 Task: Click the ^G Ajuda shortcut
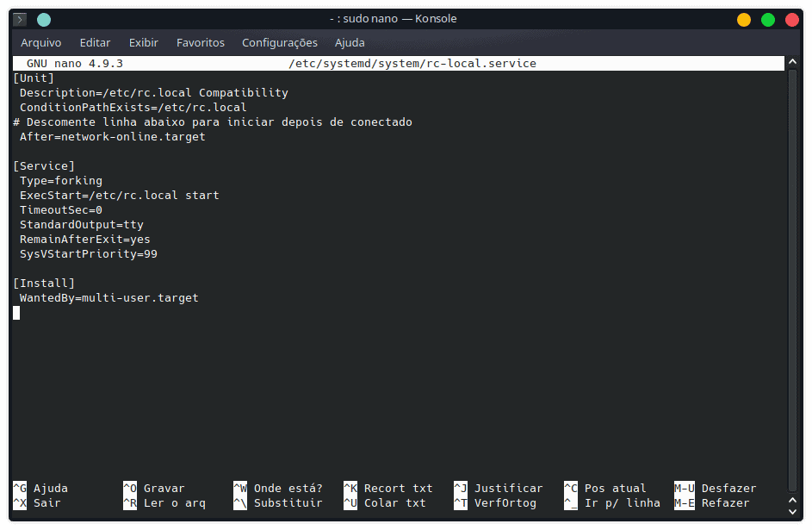[40, 488]
